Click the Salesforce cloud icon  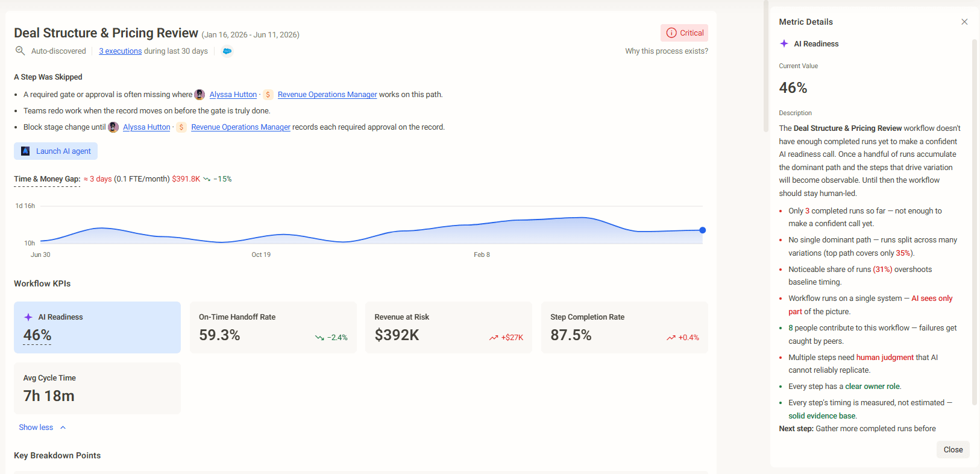tap(227, 51)
